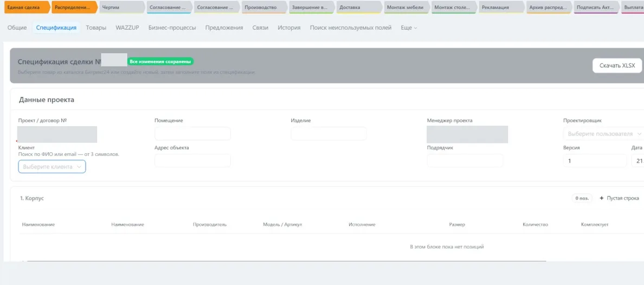Click the Версия field with value 1
644x285 pixels.
coord(595,160)
